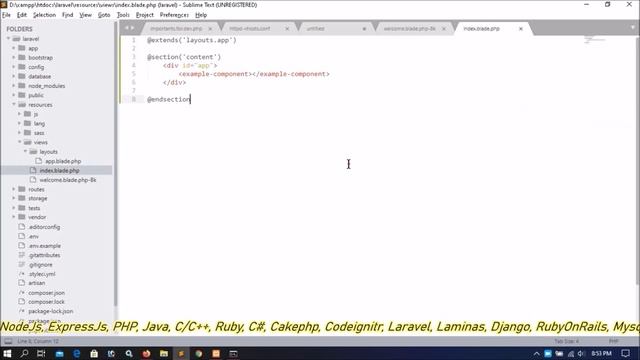640x360 pixels.
Task: Open Microsoft Store bag icon on taskbar
Action: (94, 353)
